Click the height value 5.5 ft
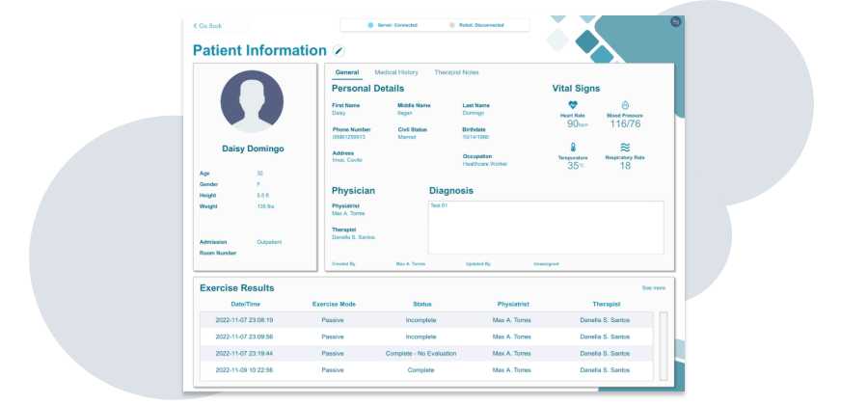The width and height of the screenshot is (868, 405). [263, 196]
